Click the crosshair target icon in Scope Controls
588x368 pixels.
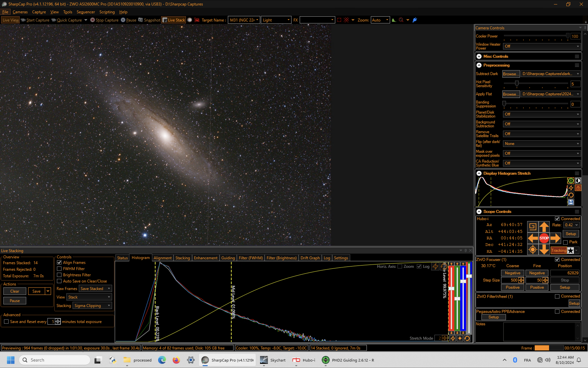coord(533,249)
